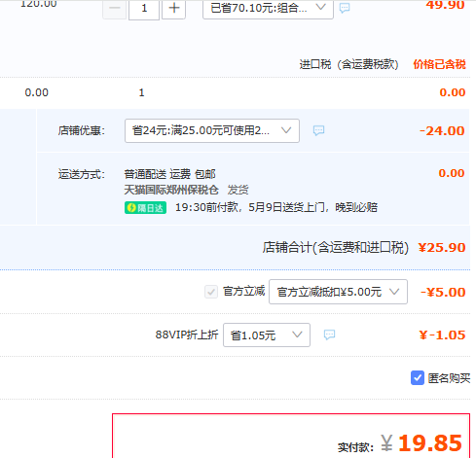
Task: Open the 已省70.10元 combo discount dropdown
Action: [x=268, y=9]
